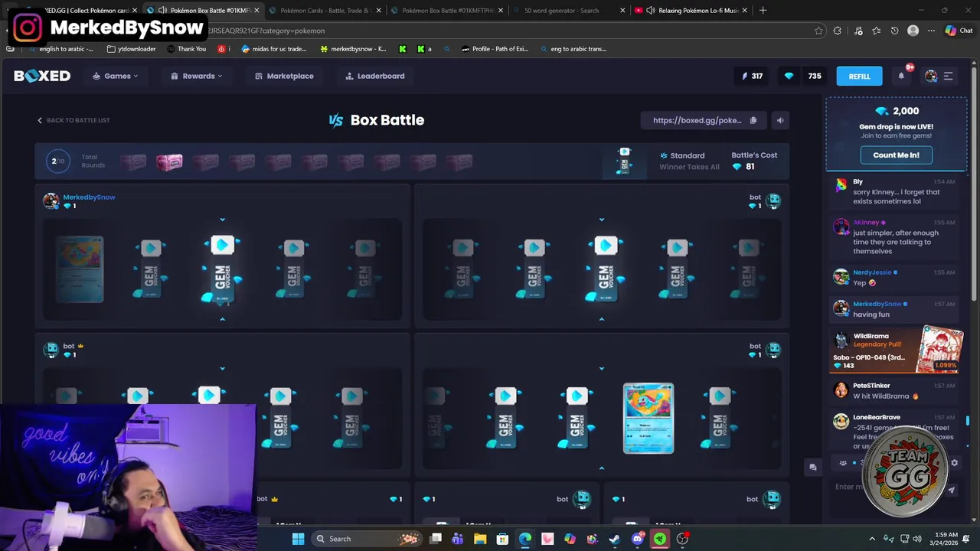
Task: Copy the battle link with the clipboard icon
Action: click(753, 120)
